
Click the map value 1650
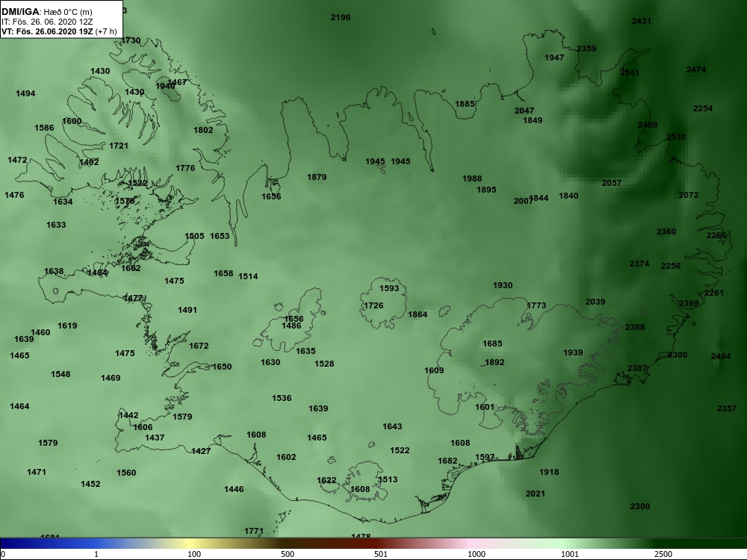pos(222,367)
